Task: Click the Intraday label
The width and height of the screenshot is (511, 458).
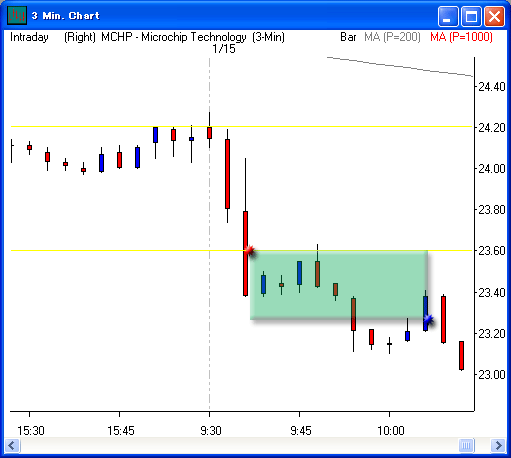Action: pyautogui.click(x=29, y=37)
